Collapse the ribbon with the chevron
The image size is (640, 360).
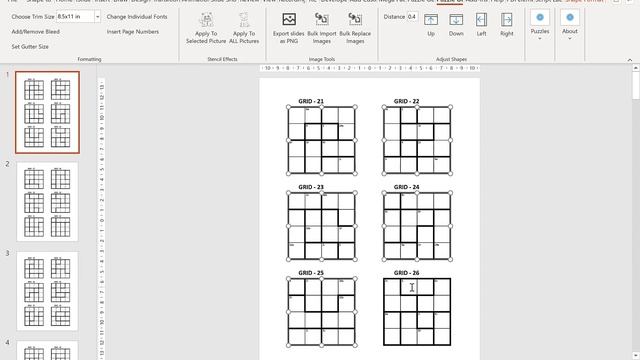coord(630,60)
